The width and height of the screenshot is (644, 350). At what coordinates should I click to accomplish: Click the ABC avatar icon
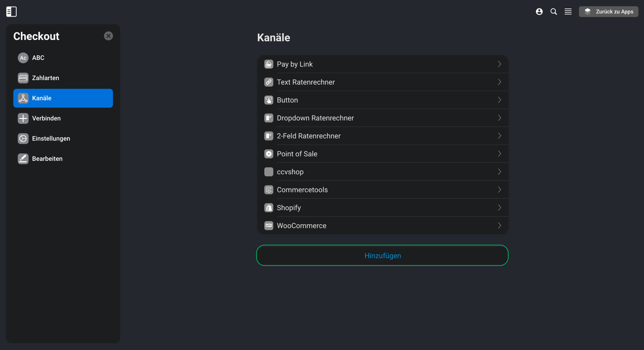pos(23,58)
